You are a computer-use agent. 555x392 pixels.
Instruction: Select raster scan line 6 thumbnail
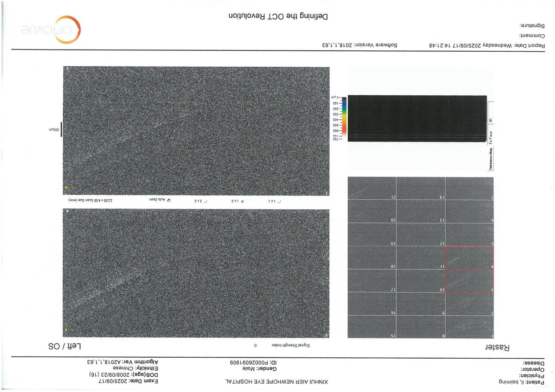coord(469,211)
